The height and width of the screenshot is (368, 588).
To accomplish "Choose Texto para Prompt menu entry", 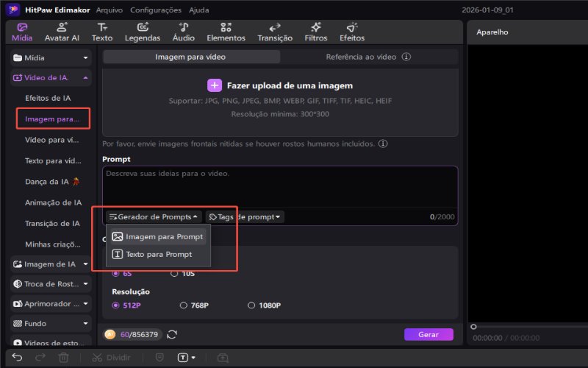I will click(158, 254).
